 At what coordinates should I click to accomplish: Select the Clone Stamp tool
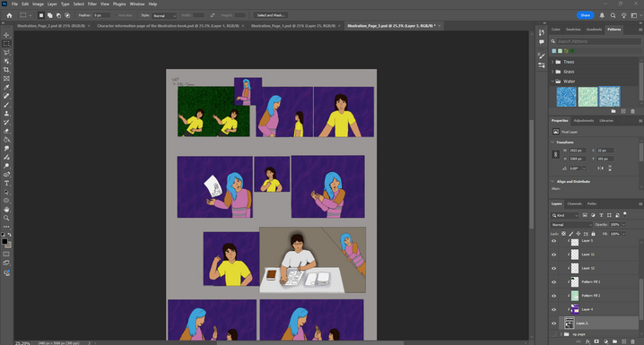(6, 114)
